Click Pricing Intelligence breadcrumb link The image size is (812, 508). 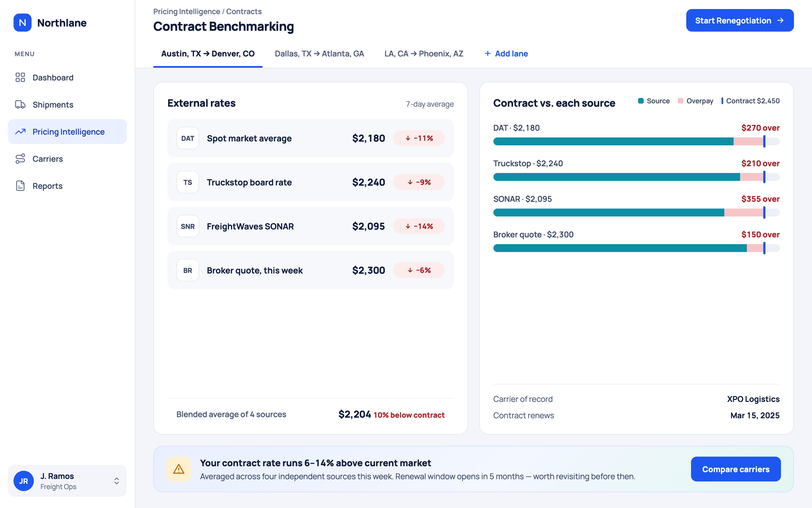(x=187, y=11)
